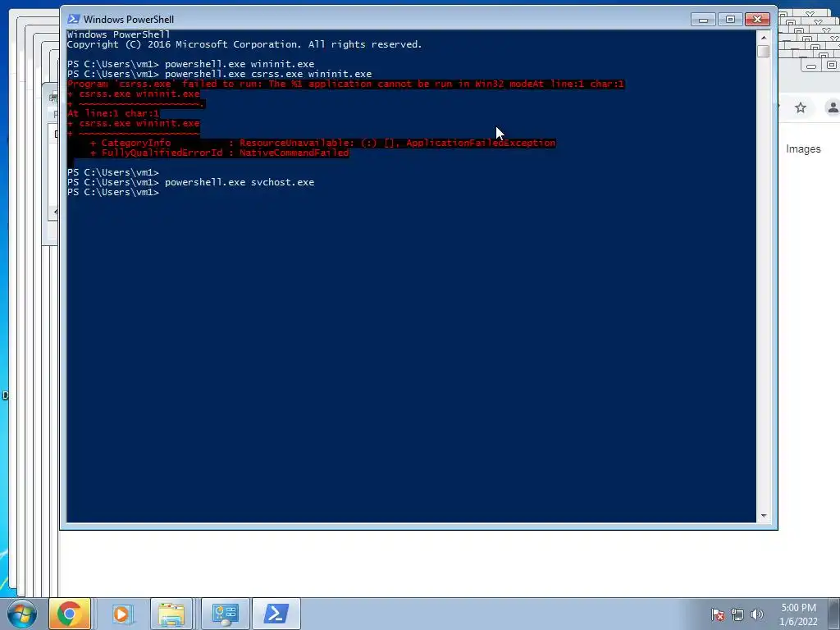840x630 pixels.
Task: Select the PowerShell taskbar button
Action: [x=276, y=614]
